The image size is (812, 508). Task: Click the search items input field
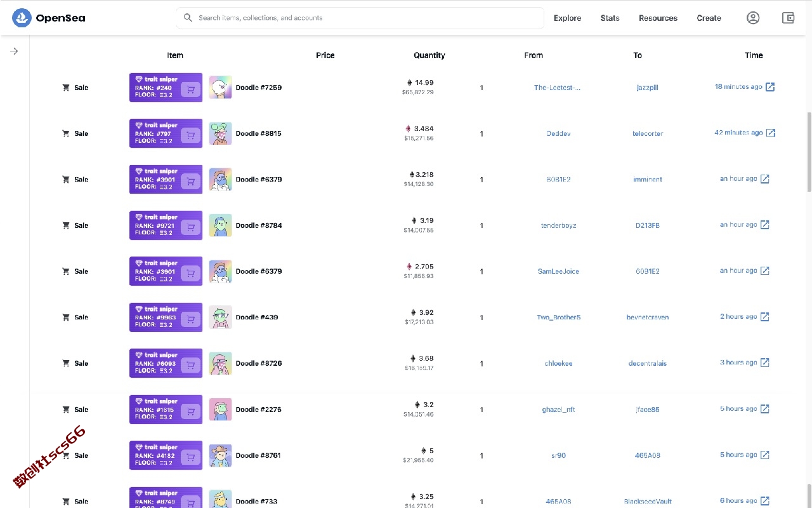coord(360,18)
